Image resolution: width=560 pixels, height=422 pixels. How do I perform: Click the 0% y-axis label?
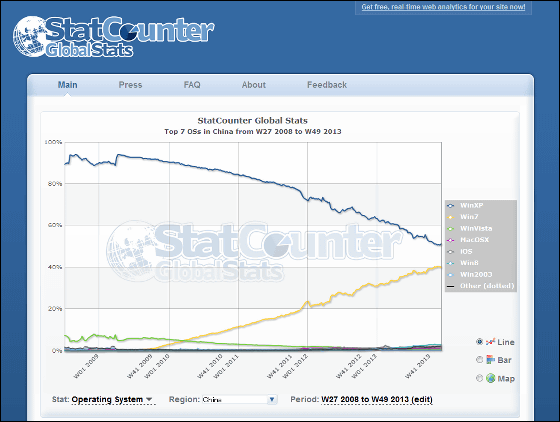point(57,351)
